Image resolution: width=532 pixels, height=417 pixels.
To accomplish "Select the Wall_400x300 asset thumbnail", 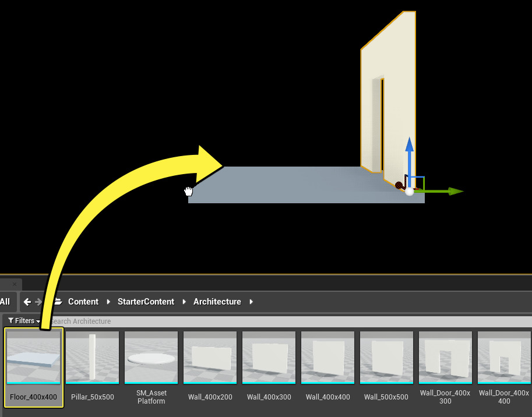I will point(269,358).
